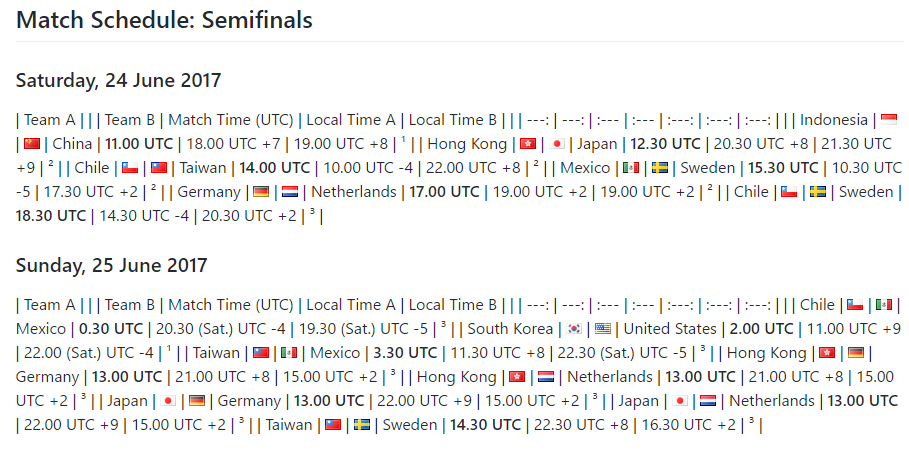The height and width of the screenshot is (451, 909).
Task: Click the China flag emoji
Action: pos(32,144)
